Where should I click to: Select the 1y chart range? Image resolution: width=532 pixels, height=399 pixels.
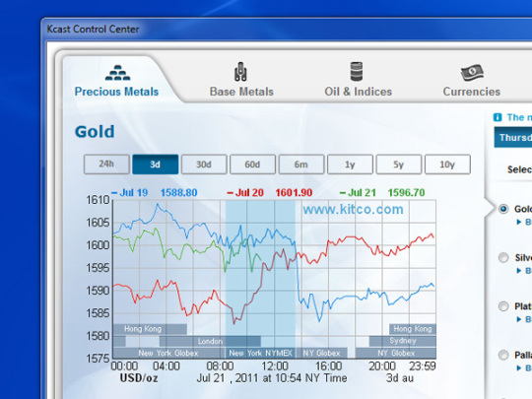(x=350, y=165)
